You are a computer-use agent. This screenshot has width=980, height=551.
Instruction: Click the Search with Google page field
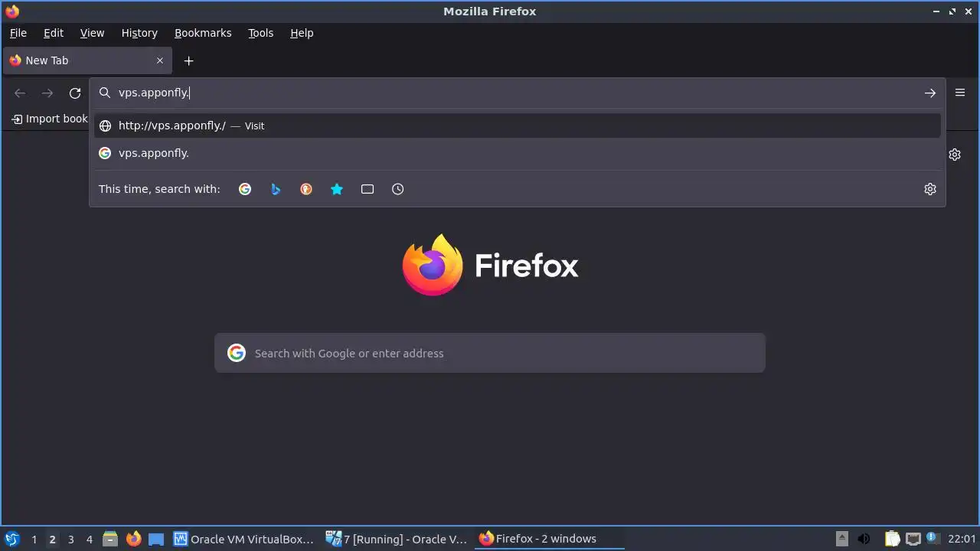coord(490,353)
